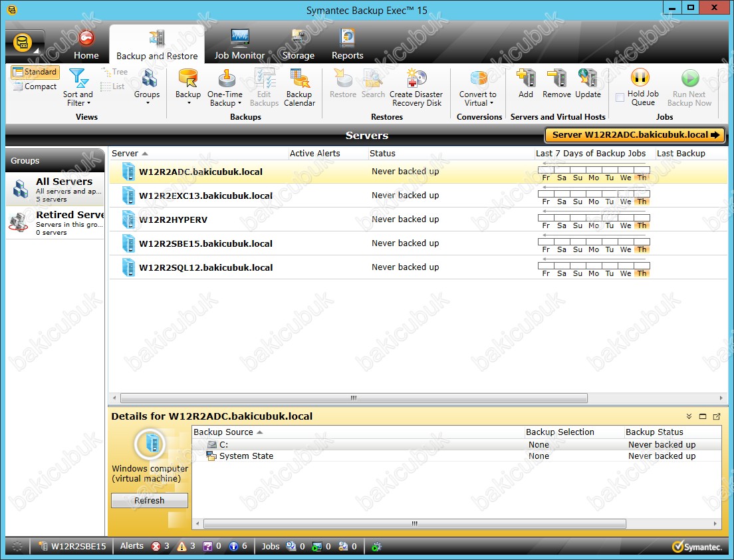Click the servers list horizontal scrollbar
Screen dimensions: 734x560
click(354, 398)
